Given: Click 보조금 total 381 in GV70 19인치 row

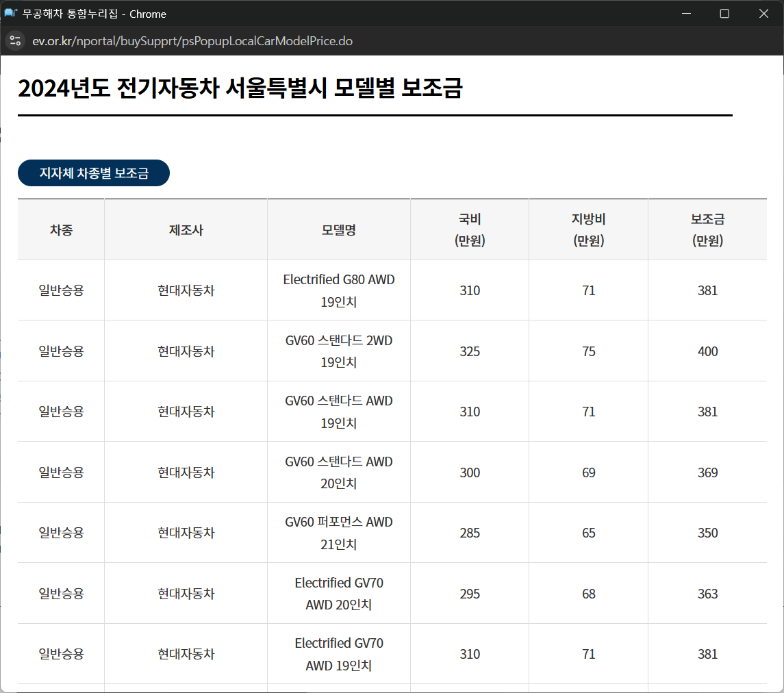Looking at the screenshot, I should coord(707,654).
